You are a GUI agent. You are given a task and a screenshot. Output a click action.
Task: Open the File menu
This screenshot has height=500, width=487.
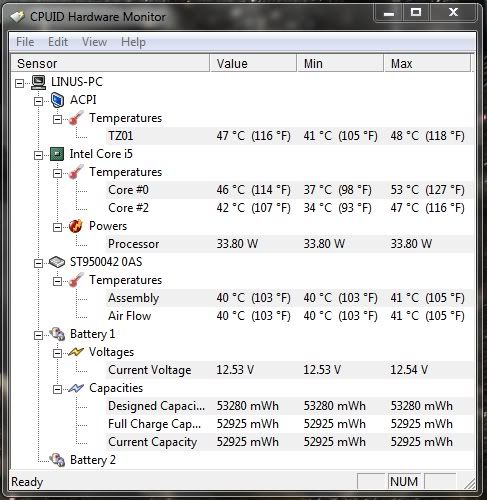coord(25,42)
